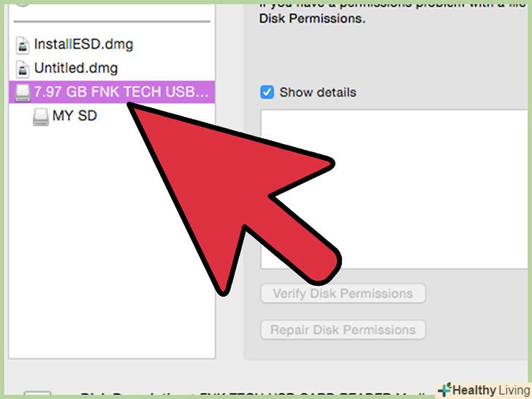This screenshot has width=532, height=399.
Task: Click the Healthy Living watermark text
Action: [x=491, y=389]
